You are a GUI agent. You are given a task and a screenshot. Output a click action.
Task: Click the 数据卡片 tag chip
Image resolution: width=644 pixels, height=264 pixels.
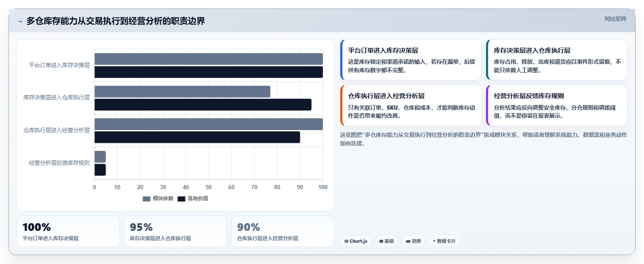(444, 241)
